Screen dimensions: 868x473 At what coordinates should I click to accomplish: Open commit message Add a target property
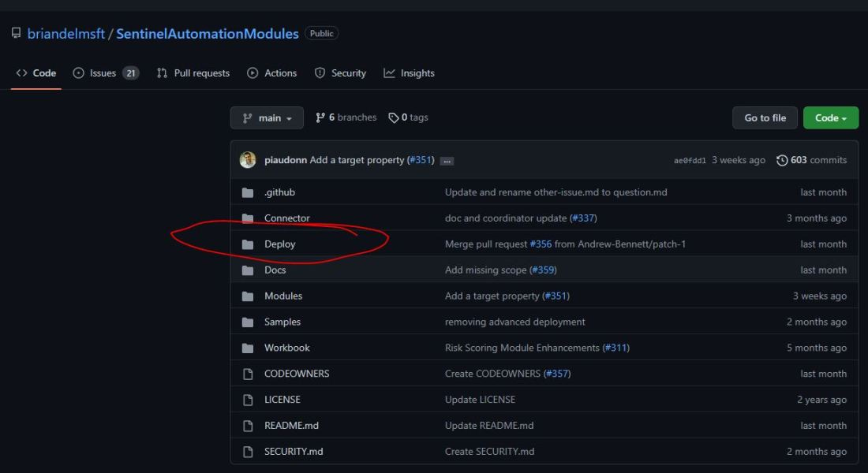click(x=357, y=160)
